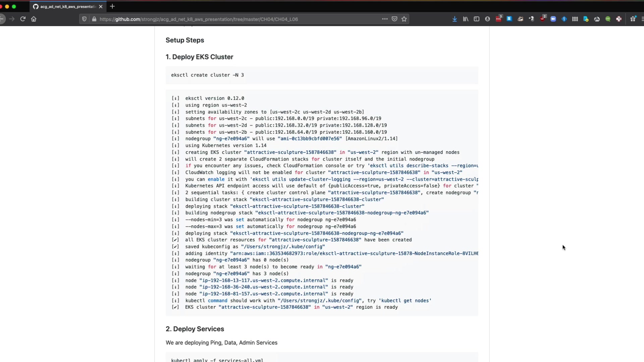Save page to Pocket
This screenshot has width=644, height=362.
point(394,19)
